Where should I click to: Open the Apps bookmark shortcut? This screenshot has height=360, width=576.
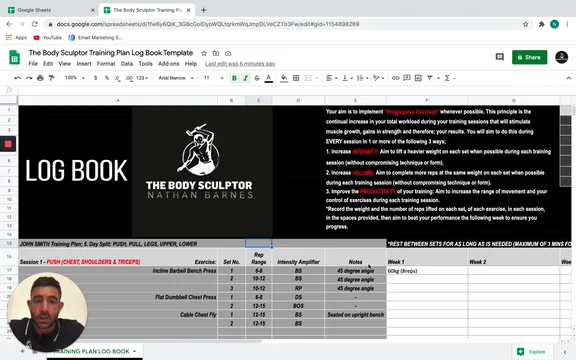coord(17,37)
